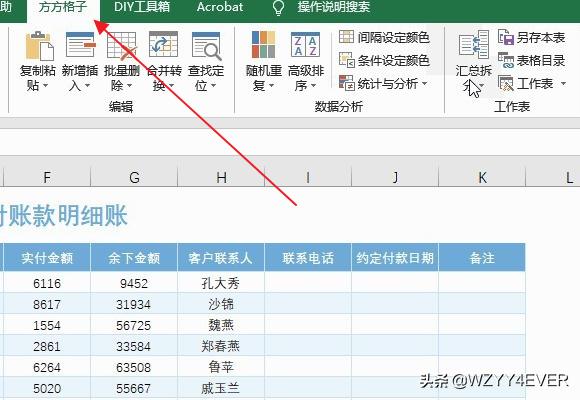Image resolution: width=580 pixels, height=400 pixels.
Task: Select the cell containing 8617
Action: tap(47, 304)
